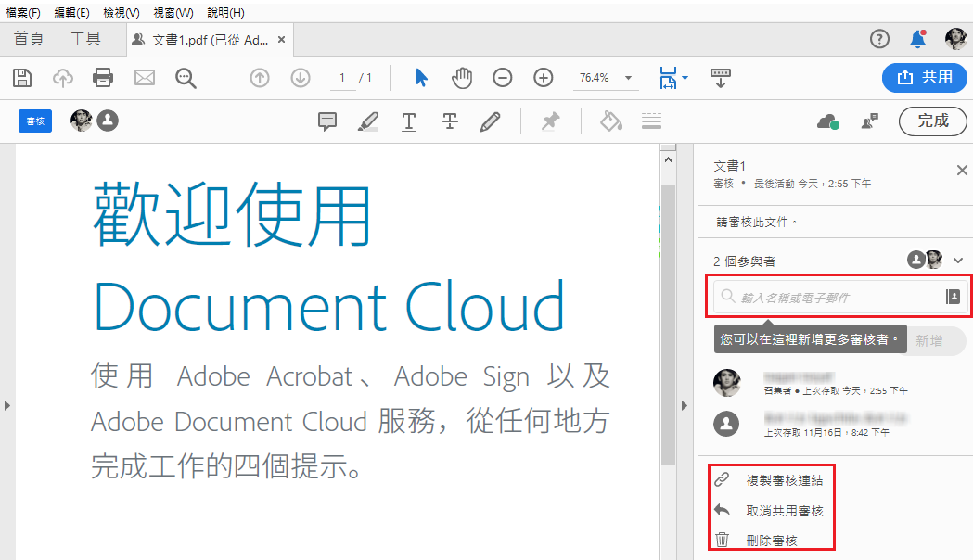This screenshot has width=973, height=560.
Task: Open the participants comment icon
Action: (x=870, y=121)
